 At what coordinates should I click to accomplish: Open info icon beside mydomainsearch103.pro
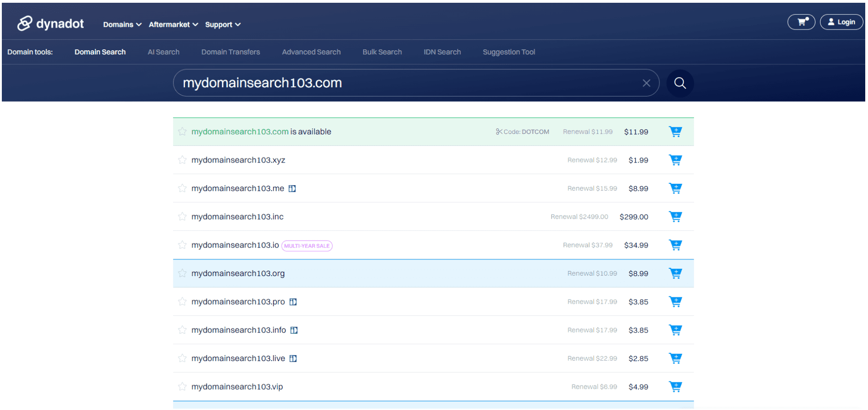pyautogui.click(x=293, y=302)
